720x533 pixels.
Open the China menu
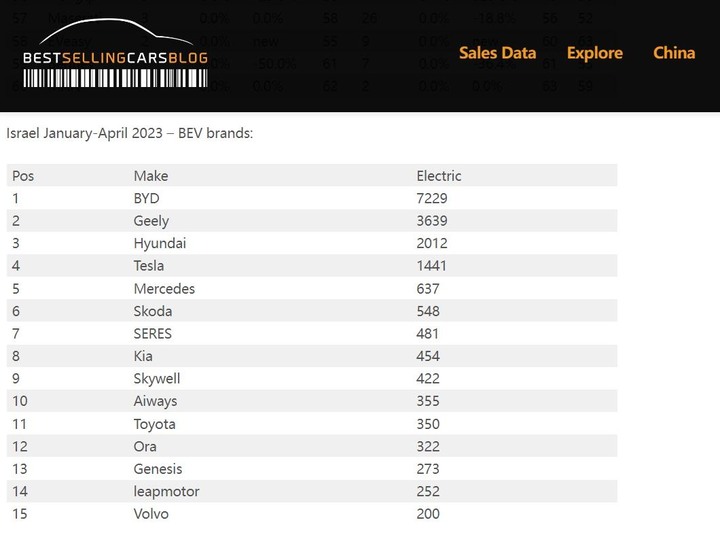pos(674,53)
